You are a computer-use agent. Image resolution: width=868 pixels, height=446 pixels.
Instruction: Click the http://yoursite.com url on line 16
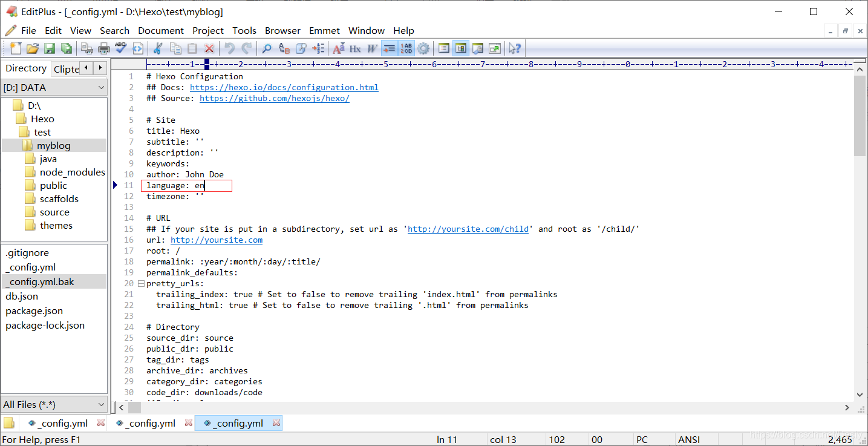[217, 240]
